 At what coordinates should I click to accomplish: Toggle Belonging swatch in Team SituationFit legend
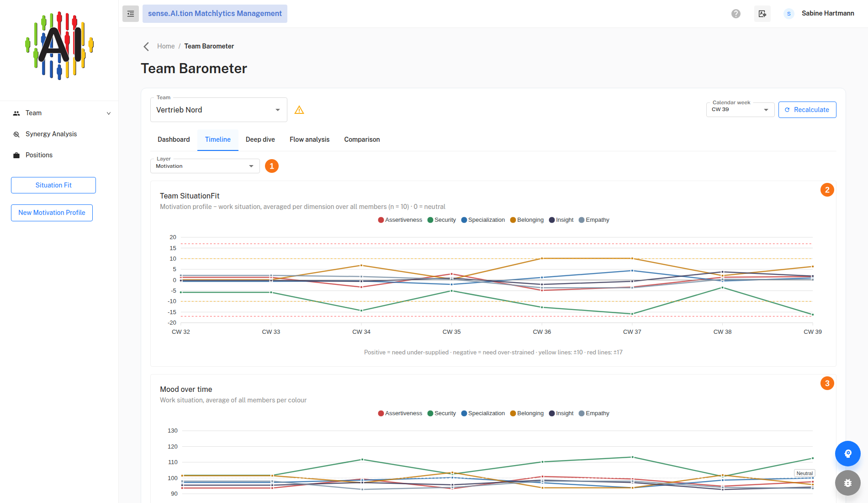513,220
